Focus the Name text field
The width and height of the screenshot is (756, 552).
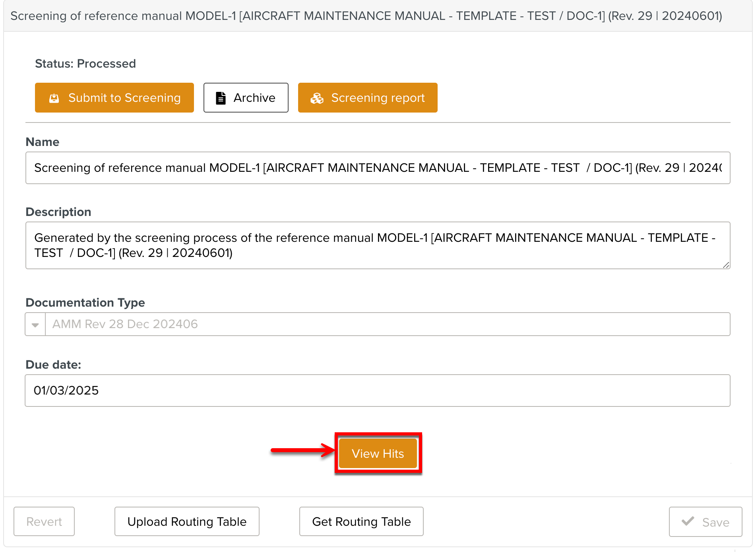[x=378, y=168]
